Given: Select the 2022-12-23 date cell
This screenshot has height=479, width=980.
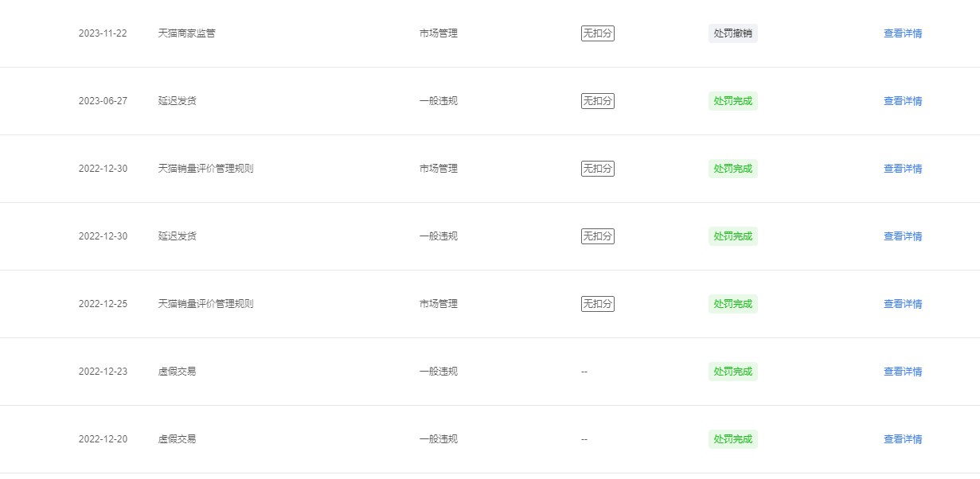Looking at the screenshot, I should [x=103, y=372].
